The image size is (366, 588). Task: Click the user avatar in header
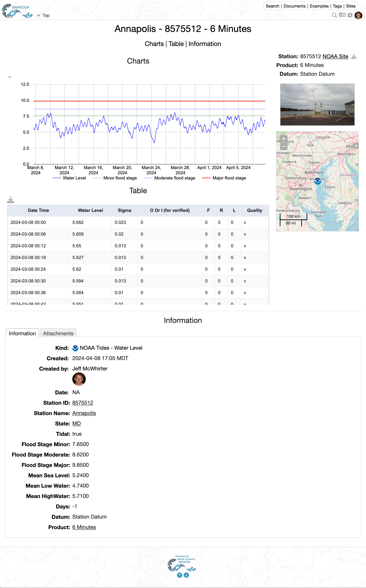click(x=358, y=15)
